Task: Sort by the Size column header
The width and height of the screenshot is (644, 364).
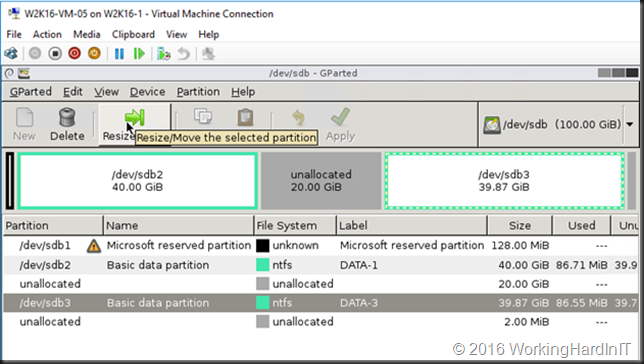Action: pyautogui.click(x=520, y=226)
